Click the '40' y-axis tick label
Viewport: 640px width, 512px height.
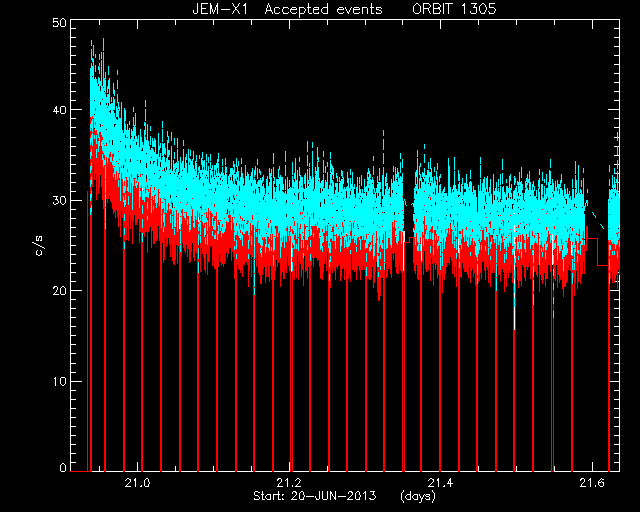click(x=59, y=110)
